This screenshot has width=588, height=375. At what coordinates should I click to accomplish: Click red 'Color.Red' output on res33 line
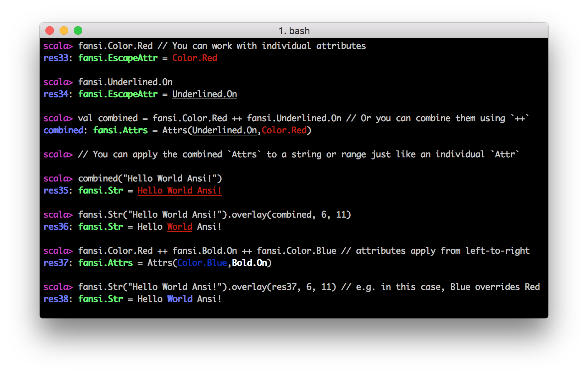(195, 58)
